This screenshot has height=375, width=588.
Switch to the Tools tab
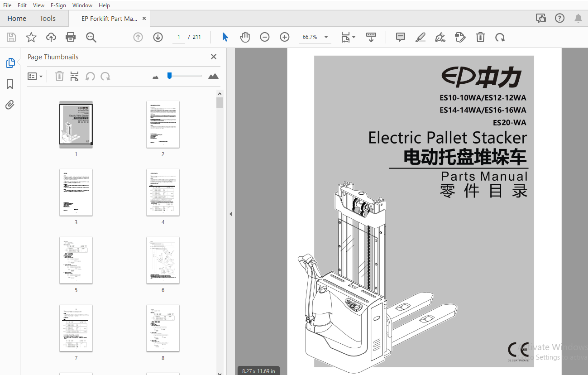tap(48, 19)
